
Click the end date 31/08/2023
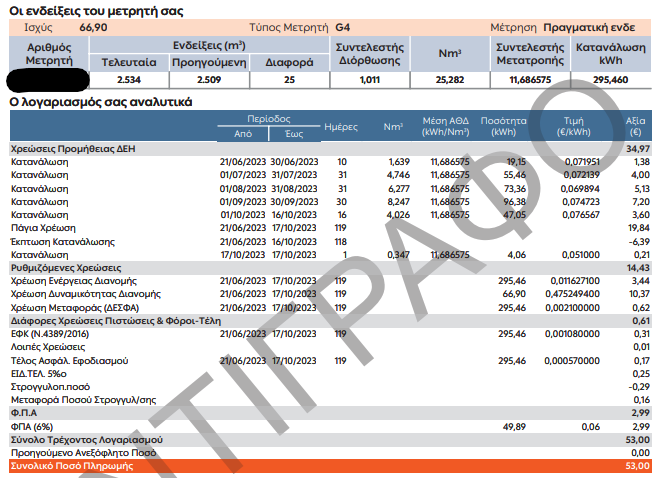(294, 188)
